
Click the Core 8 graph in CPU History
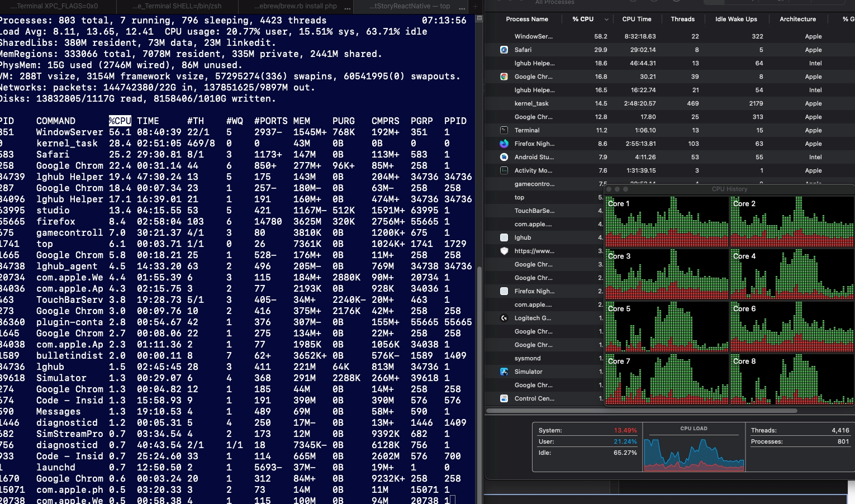click(x=792, y=379)
